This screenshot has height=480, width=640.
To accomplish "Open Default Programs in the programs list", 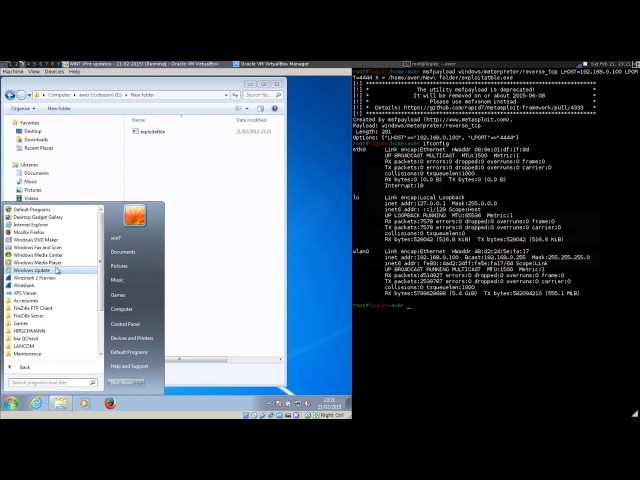I will 32,209.
